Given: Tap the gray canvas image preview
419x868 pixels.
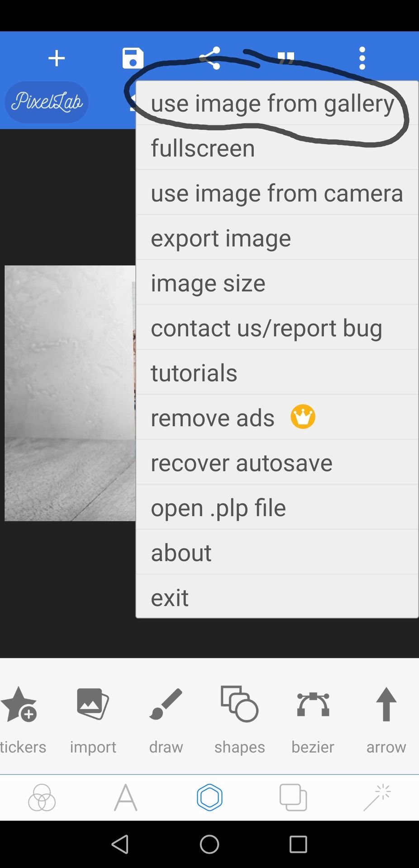Looking at the screenshot, I should click(x=70, y=393).
